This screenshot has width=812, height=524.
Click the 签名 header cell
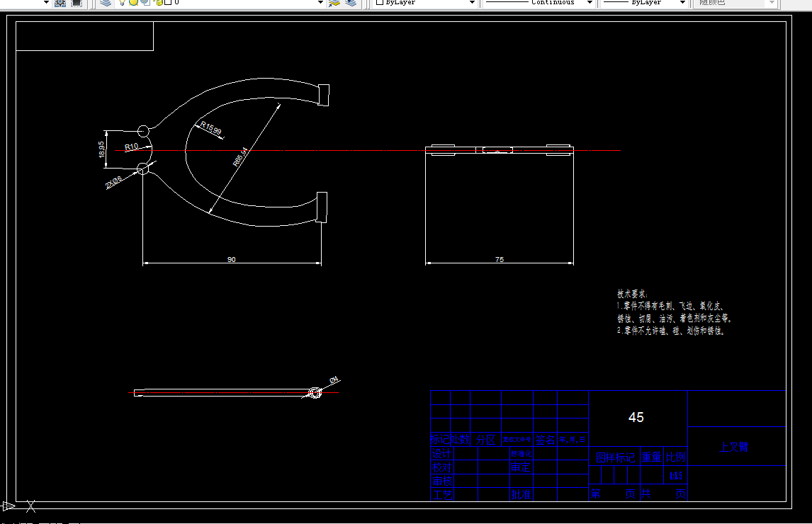(x=545, y=440)
